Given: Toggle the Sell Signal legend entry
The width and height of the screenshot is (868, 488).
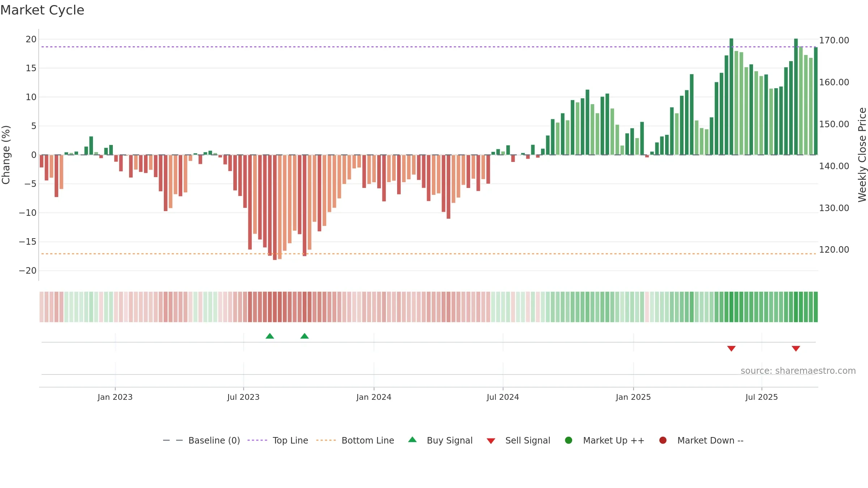Looking at the screenshot, I should [518, 440].
